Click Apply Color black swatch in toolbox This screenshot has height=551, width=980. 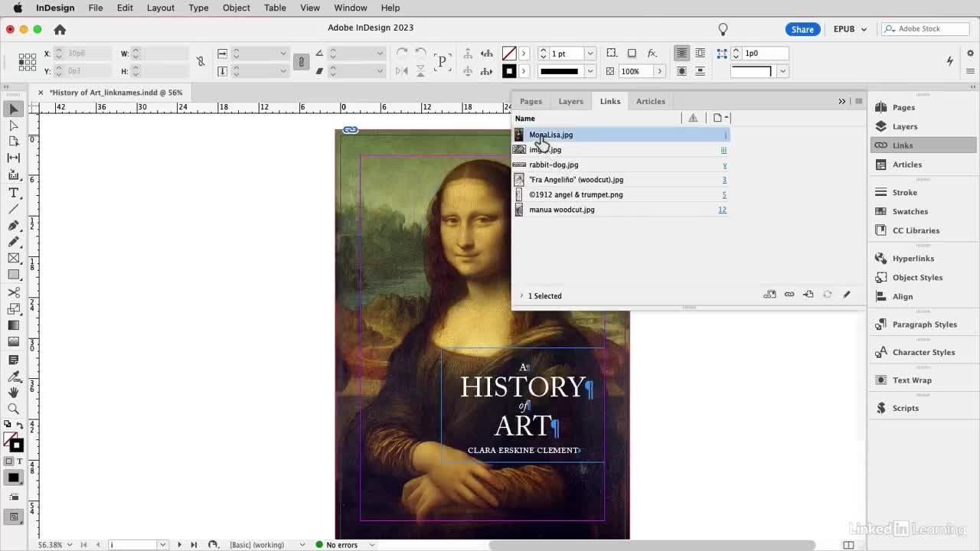click(x=14, y=478)
